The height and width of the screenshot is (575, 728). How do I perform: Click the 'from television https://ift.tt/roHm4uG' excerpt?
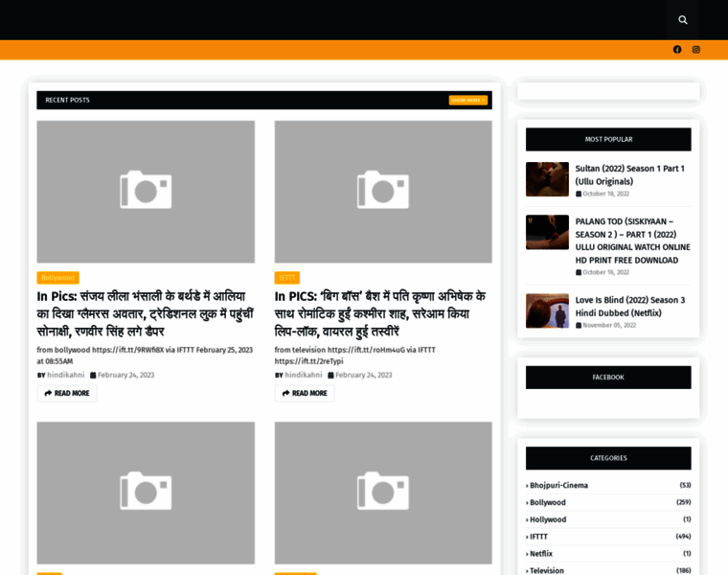[x=355, y=356]
